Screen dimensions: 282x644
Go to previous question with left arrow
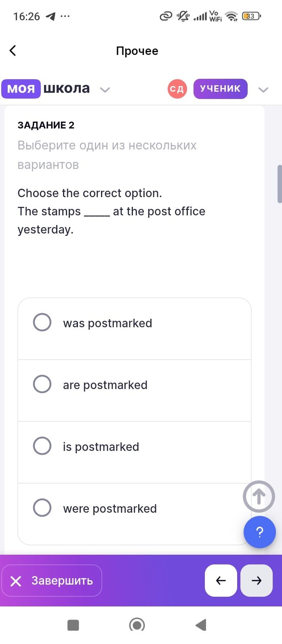click(x=221, y=581)
